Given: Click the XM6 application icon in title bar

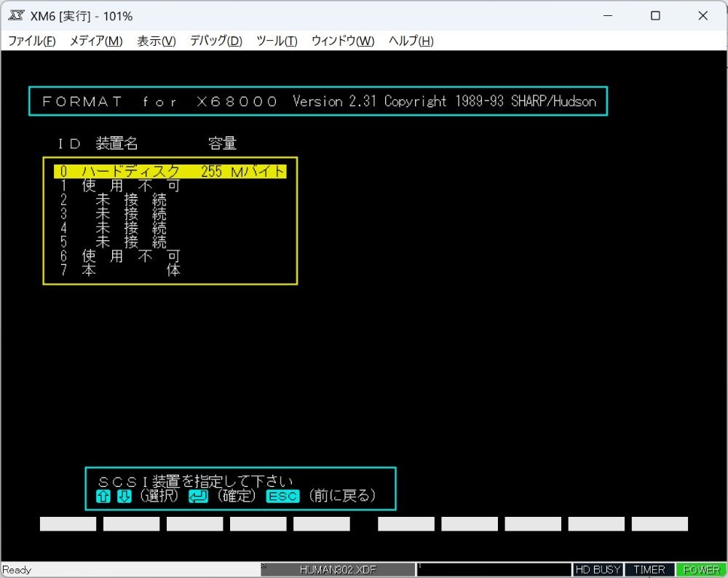Looking at the screenshot, I should point(16,16).
